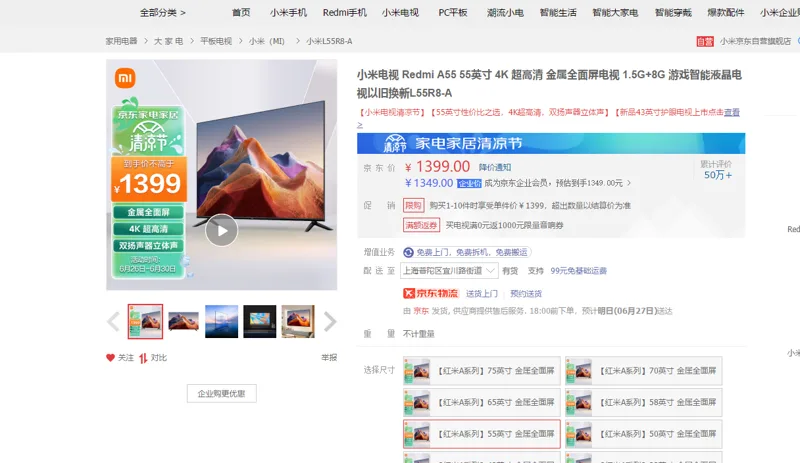The height and width of the screenshot is (463, 800).
Task: Click 平板电视 breadcrumb
Action: (x=216, y=41)
